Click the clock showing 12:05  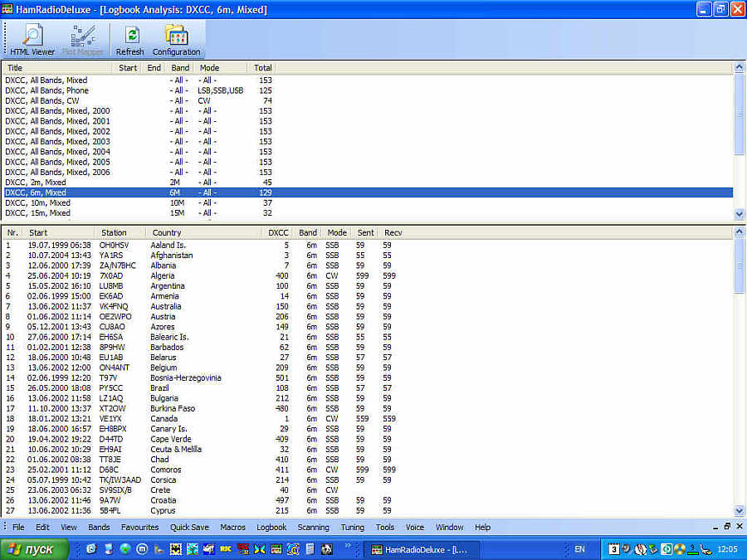click(727, 549)
